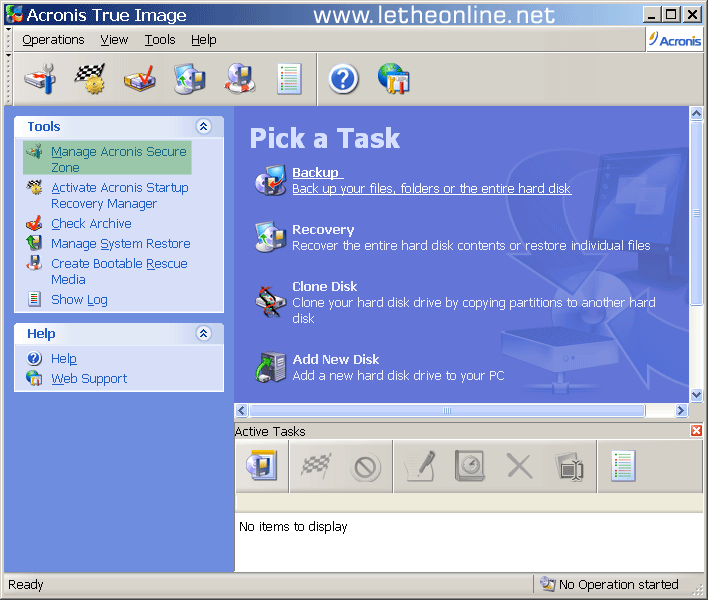
Task: Click No Operation started status icon
Action: (548, 584)
